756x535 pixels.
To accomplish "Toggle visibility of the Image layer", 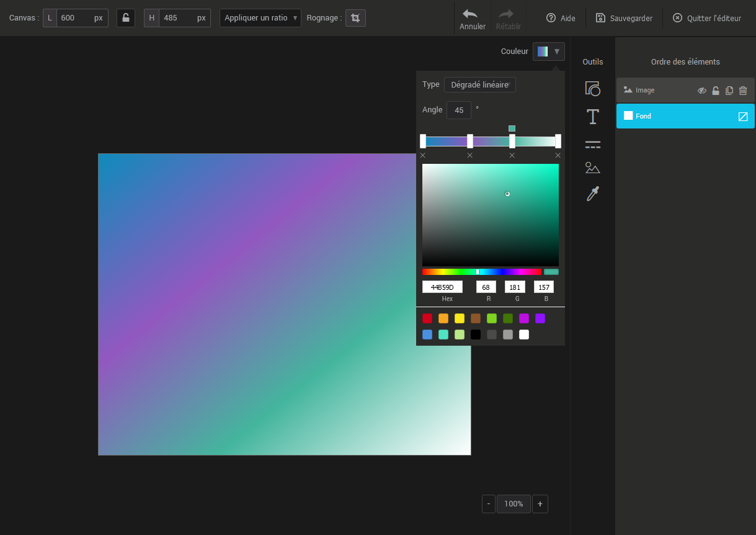I will [x=702, y=91].
